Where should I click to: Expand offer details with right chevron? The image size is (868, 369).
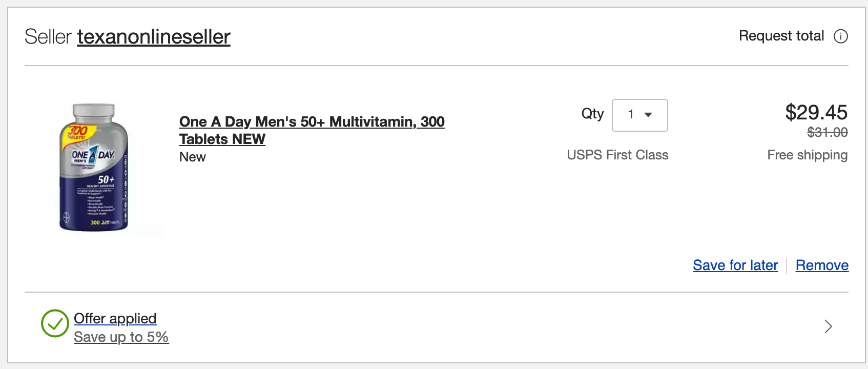click(x=828, y=326)
